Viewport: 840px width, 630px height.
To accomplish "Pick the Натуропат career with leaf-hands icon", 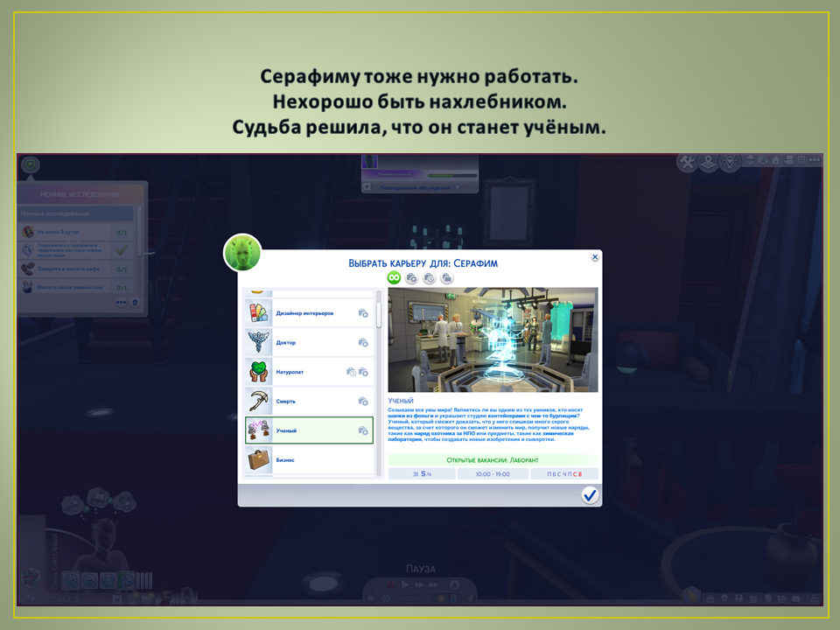I will (x=309, y=372).
